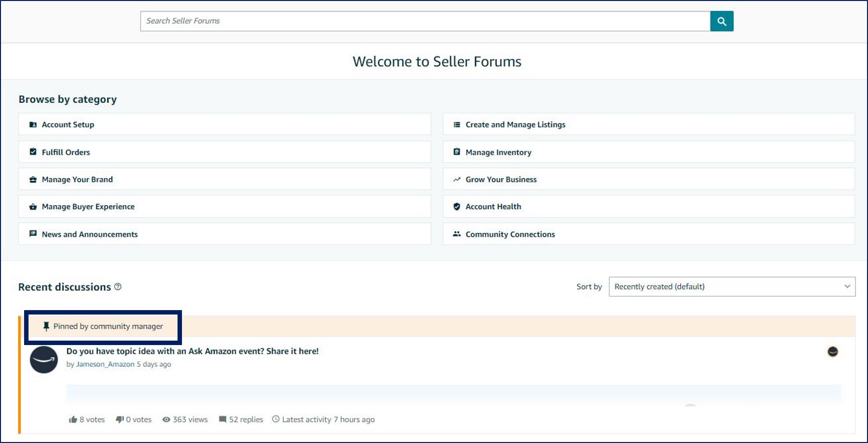Upvote the pinned post with thumbs-up icon
Image resolution: width=868 pixels, height=443 pixels.
point(73,419)
